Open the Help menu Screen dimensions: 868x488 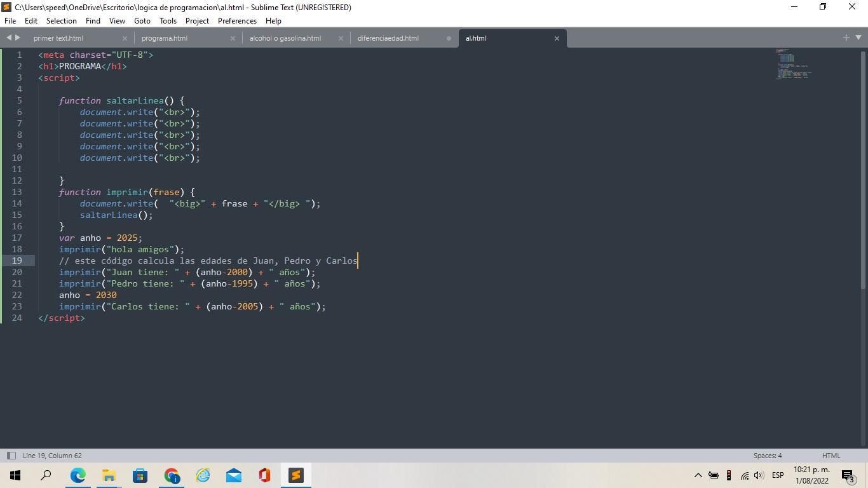pyautogui.click(x=273, y=21)
